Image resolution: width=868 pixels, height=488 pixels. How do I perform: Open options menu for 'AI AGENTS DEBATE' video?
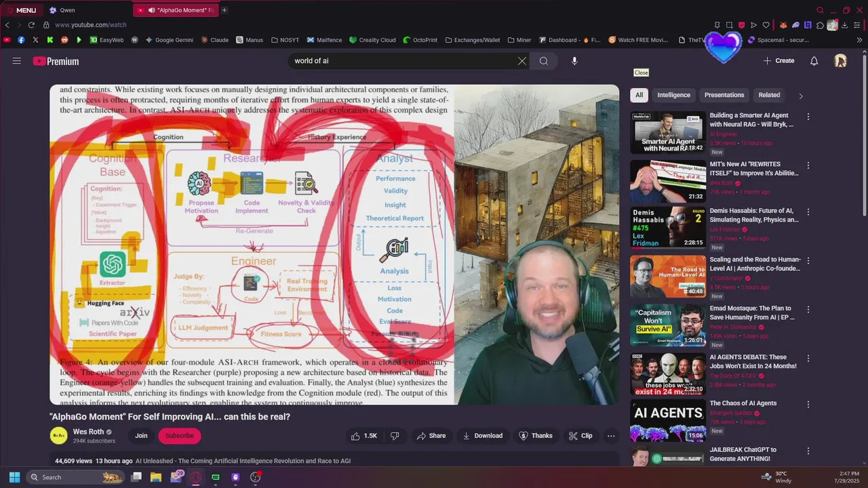click(x=808, y=358)
